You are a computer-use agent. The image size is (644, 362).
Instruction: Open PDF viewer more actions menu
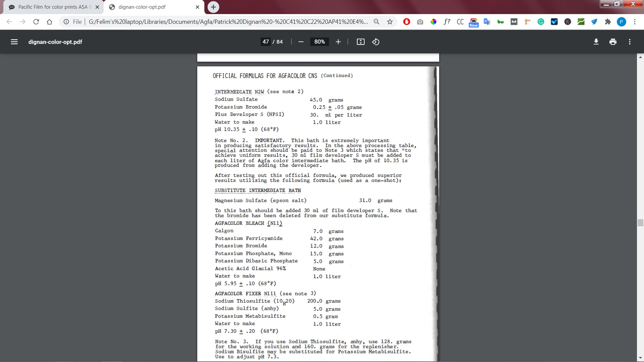pos(630,42)
